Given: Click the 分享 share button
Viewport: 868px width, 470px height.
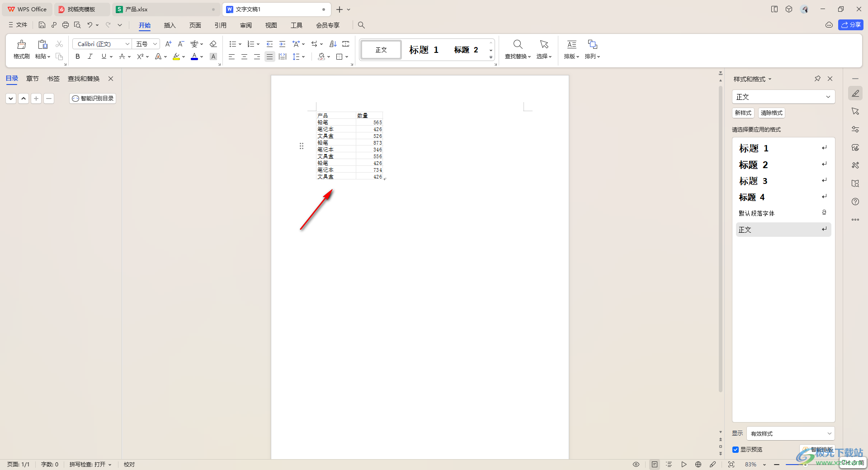Looking at the screenshot, I should tap(851, 25).
